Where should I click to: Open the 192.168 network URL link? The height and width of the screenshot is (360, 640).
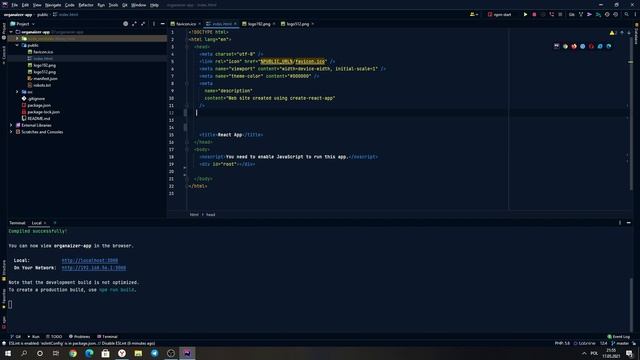(94, 268)
